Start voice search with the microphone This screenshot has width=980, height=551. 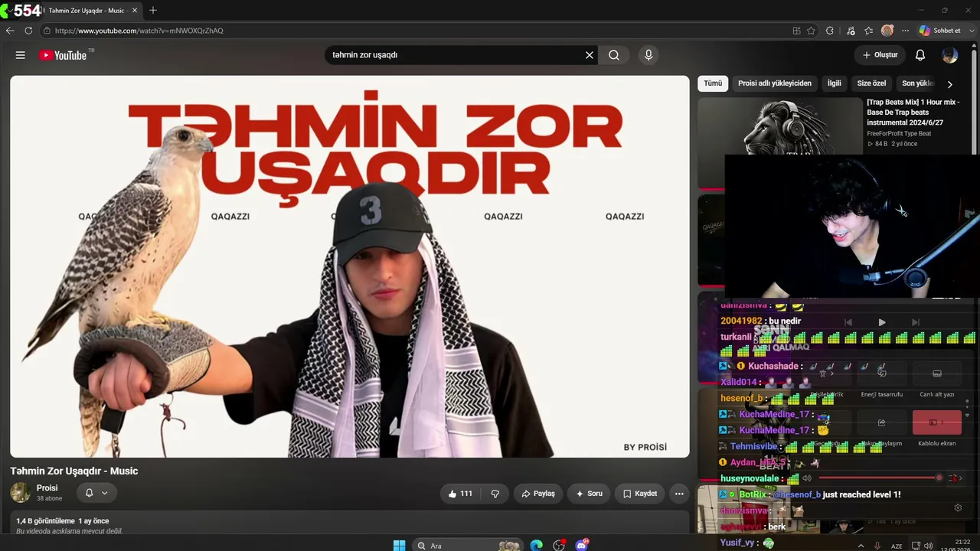(648, 55)
